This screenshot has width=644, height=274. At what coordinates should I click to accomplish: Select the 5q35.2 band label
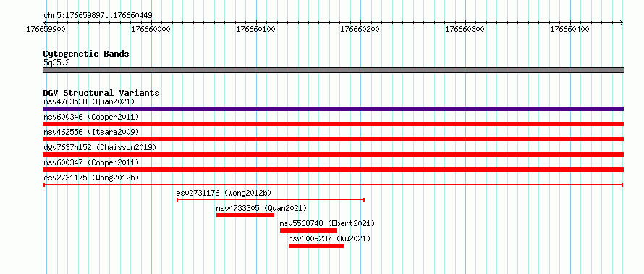[x=56, y=62]
